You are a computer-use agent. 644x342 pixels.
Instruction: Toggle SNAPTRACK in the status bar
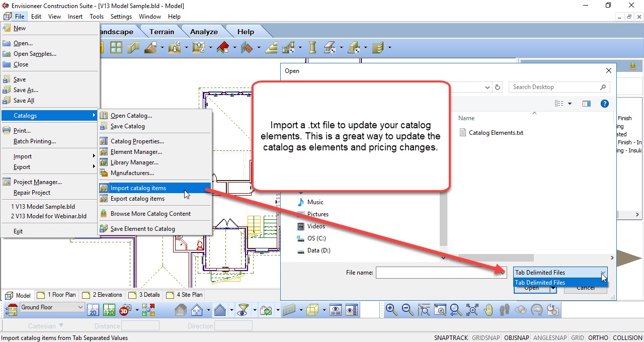click(x=451, y=338)
